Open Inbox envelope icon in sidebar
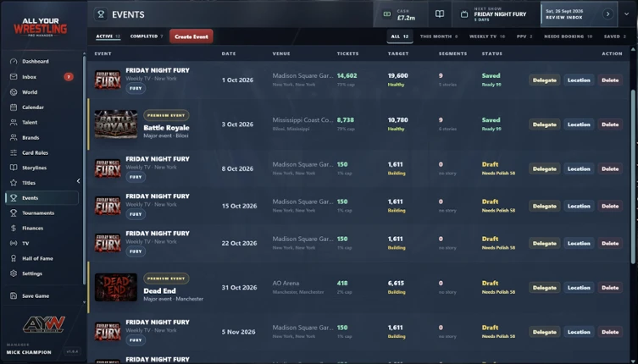Image resolution: width=638 pixels, height=364 pixels. 14,76
